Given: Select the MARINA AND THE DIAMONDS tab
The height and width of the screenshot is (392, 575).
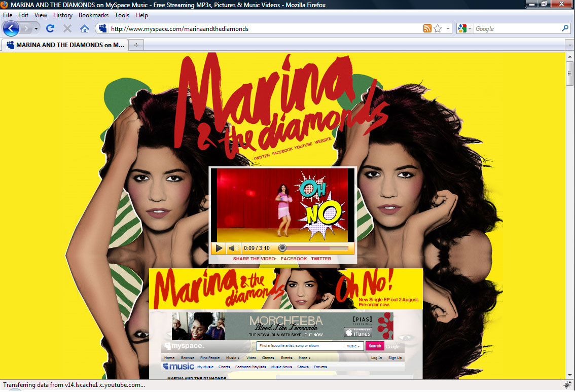Looking at the screenshot, I should [65, 45].
